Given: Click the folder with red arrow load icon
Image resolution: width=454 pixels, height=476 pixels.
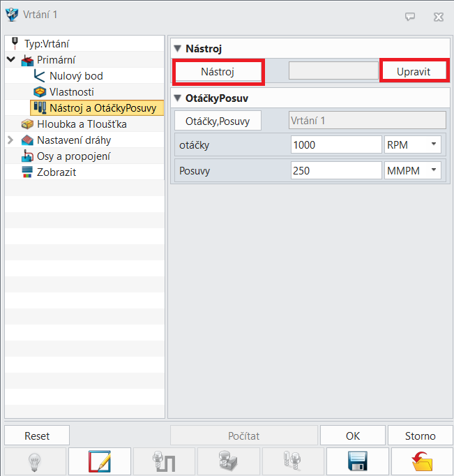Looking at the screenshot, I should pos(422,461).
